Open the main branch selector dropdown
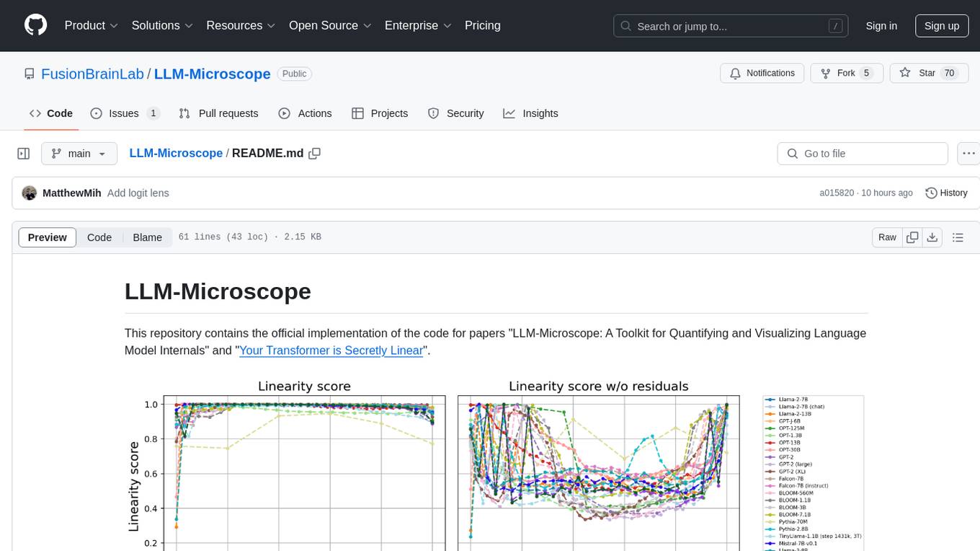Screen dimensions: 980x551 [79, 154]
